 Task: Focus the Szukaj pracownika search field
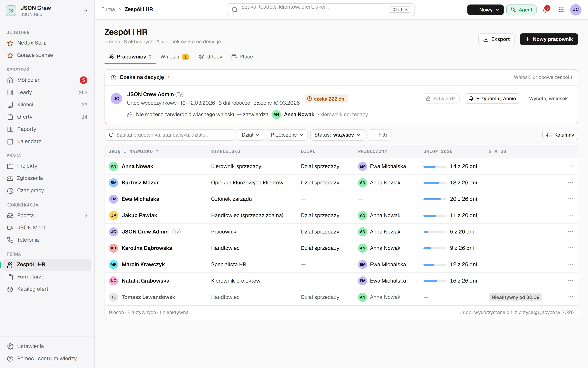click(170, 135)
